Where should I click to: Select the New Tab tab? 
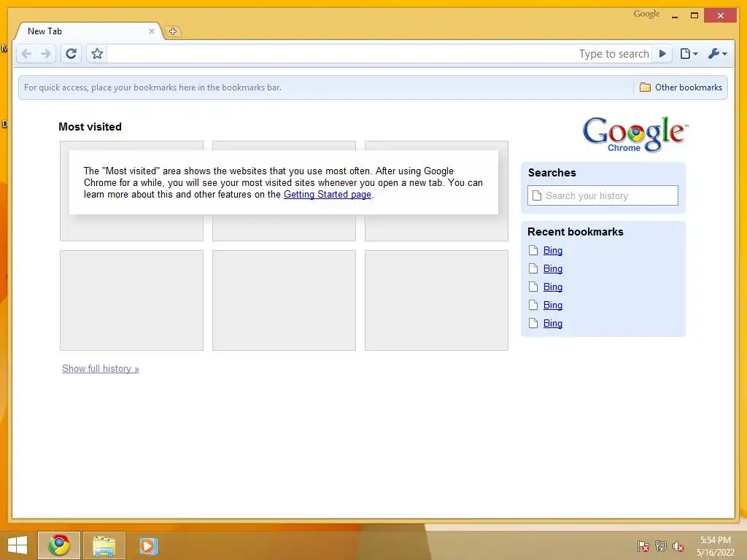coord(87,31)
